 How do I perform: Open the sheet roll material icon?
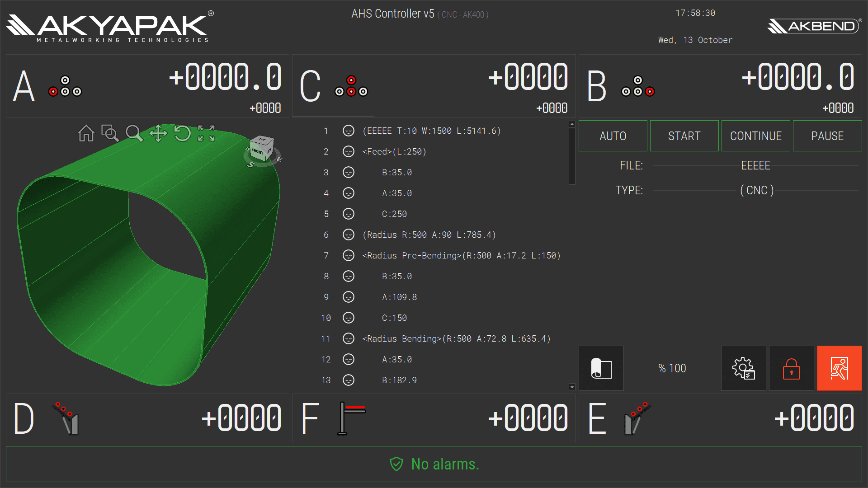coord(601,368)
